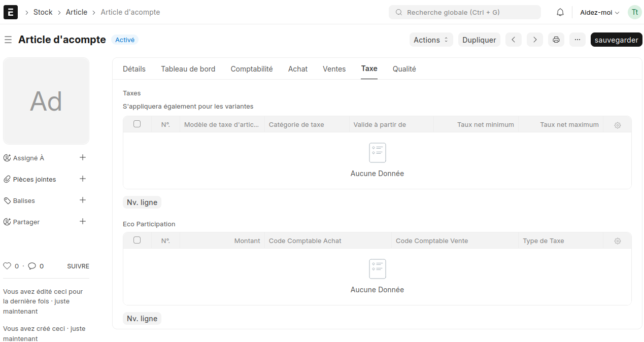This screenshot has width=644, height=342.
Task: Click the sauvegarder button
Action: (617, 40)
